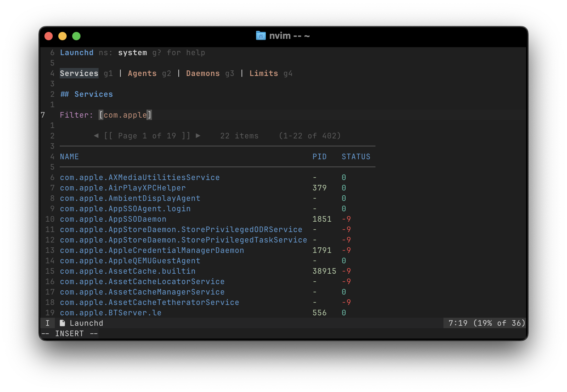
Task: Click the STATUS column header
Action: tap(356, 156)
